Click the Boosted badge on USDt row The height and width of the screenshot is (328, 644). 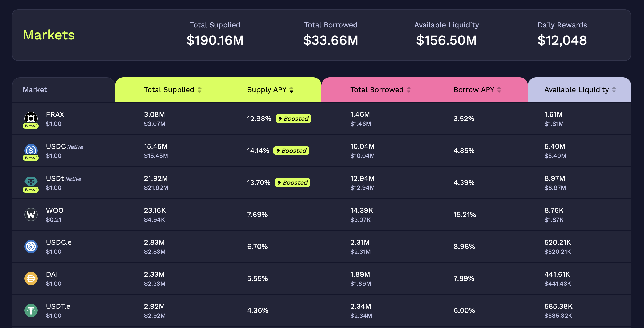pyautogui.click(x=292, y=183)
